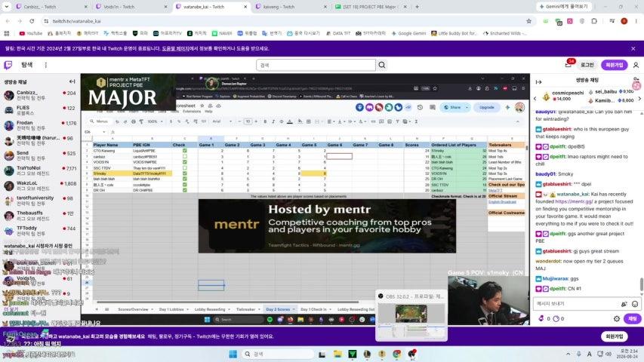
Task: Click version history icon in streamed sheet
Action: [x=420, y=107]
